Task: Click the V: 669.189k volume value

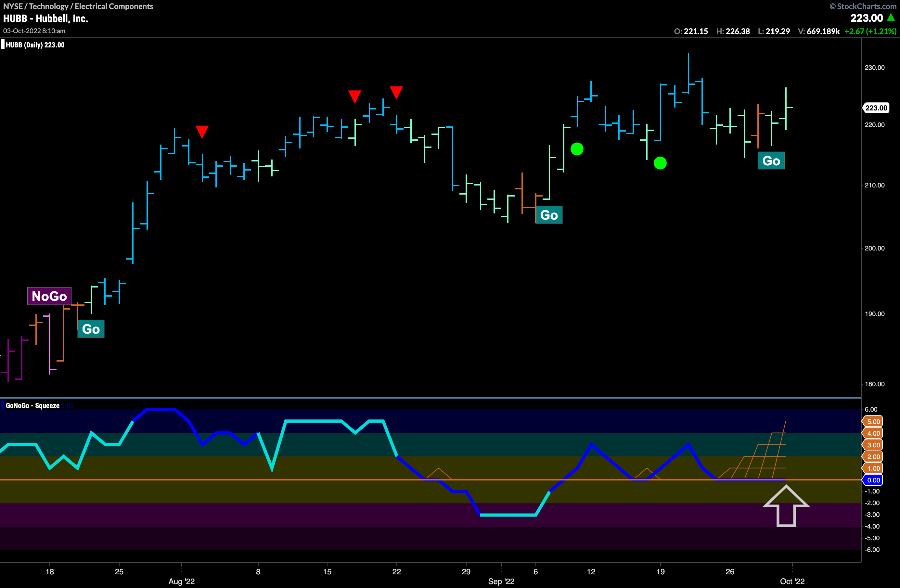Action: click(818, 32)
